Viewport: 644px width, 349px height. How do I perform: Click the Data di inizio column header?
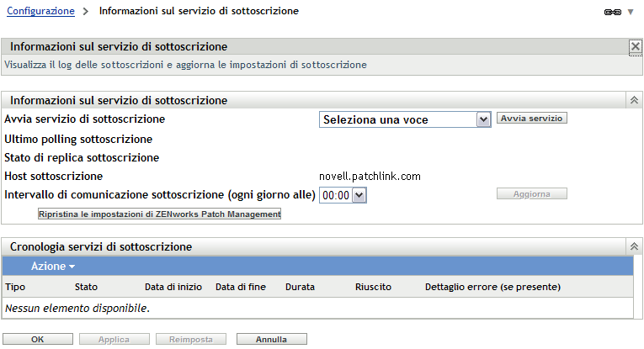(x=173, y=287)
